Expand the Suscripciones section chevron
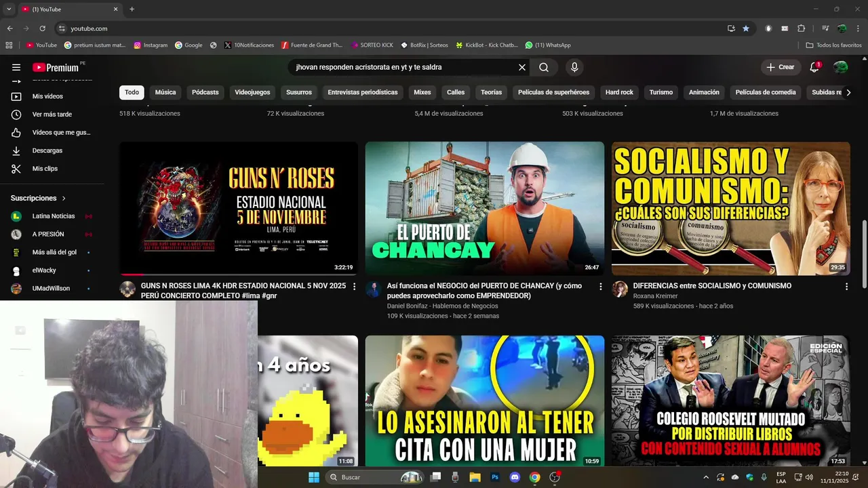 [x=64, y=199]
